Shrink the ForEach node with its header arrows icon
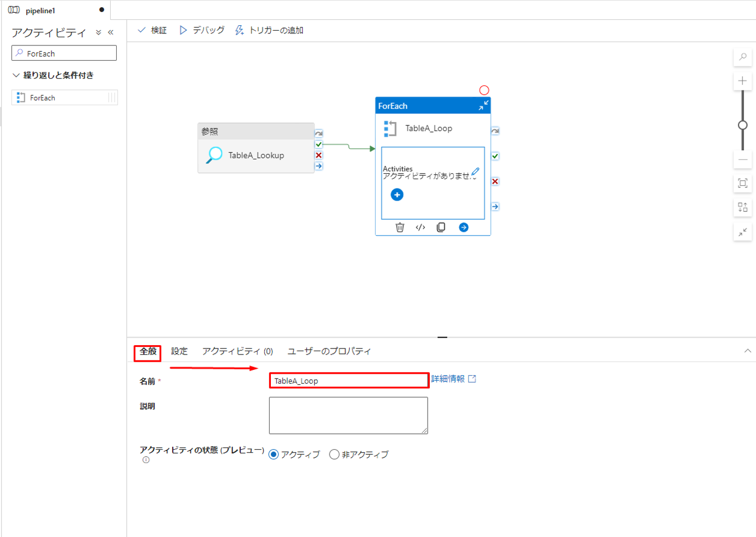 point(483,106)
